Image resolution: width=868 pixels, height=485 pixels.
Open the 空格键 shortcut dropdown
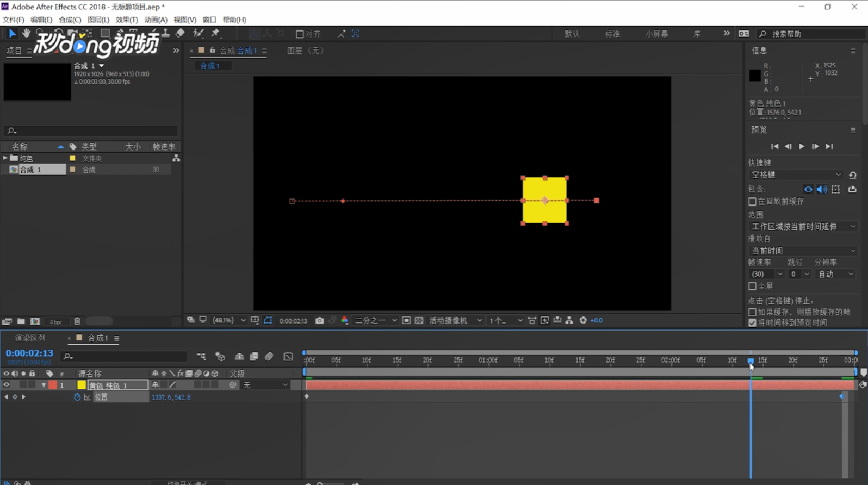(796, 175)
